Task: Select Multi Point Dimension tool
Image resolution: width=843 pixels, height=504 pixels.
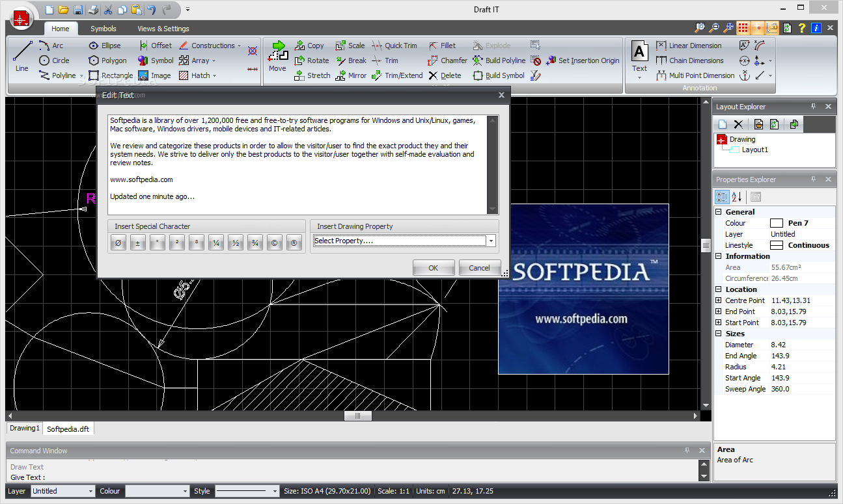Action: (x=695, y=75)
